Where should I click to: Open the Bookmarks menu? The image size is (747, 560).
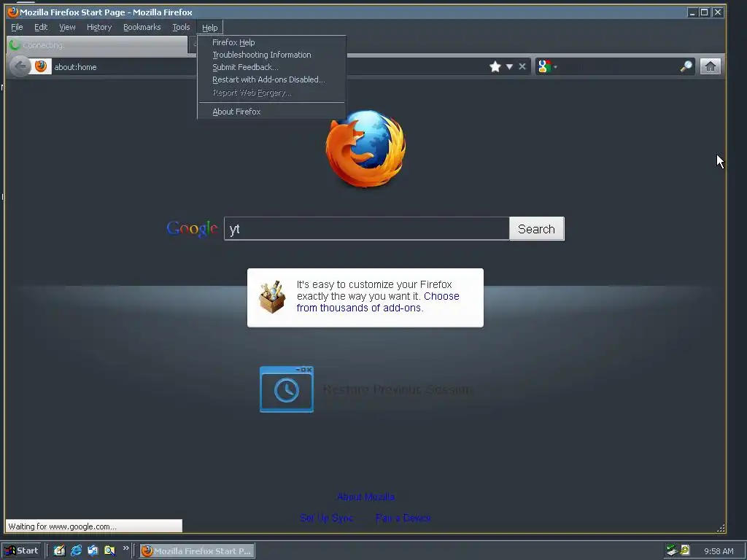142,27
